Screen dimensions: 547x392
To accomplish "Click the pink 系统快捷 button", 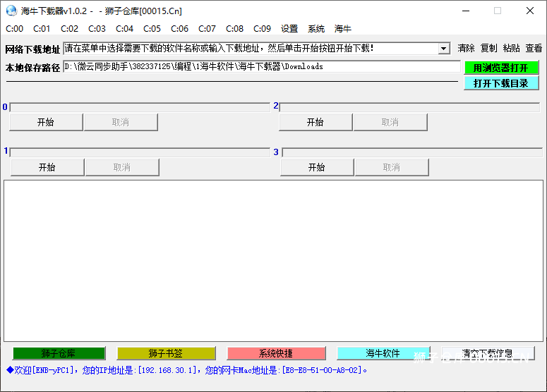I will (x=276, y=353).
